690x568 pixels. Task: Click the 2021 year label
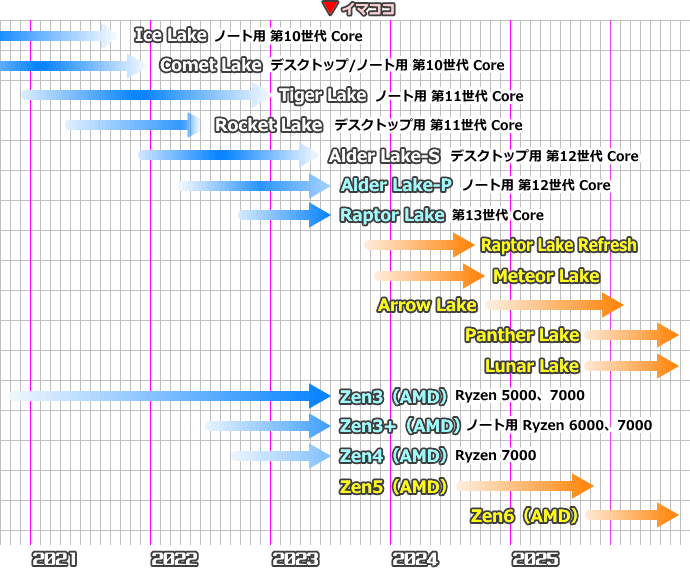coord(54,559)
